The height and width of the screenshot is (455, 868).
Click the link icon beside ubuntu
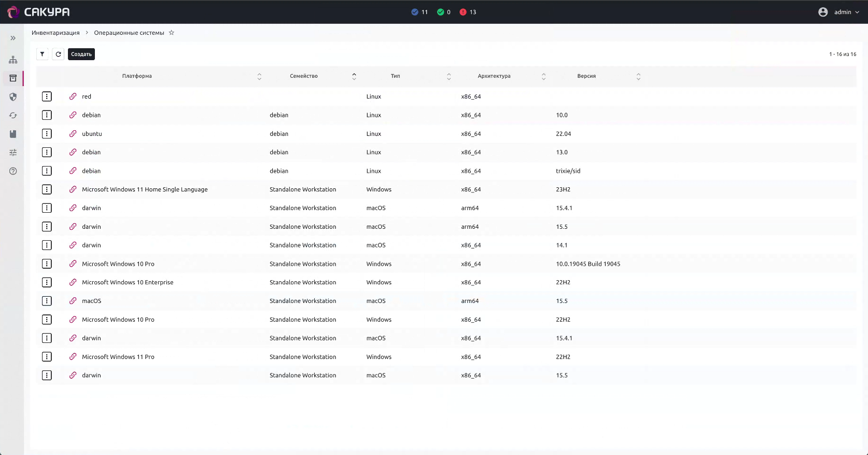[73, 134]
